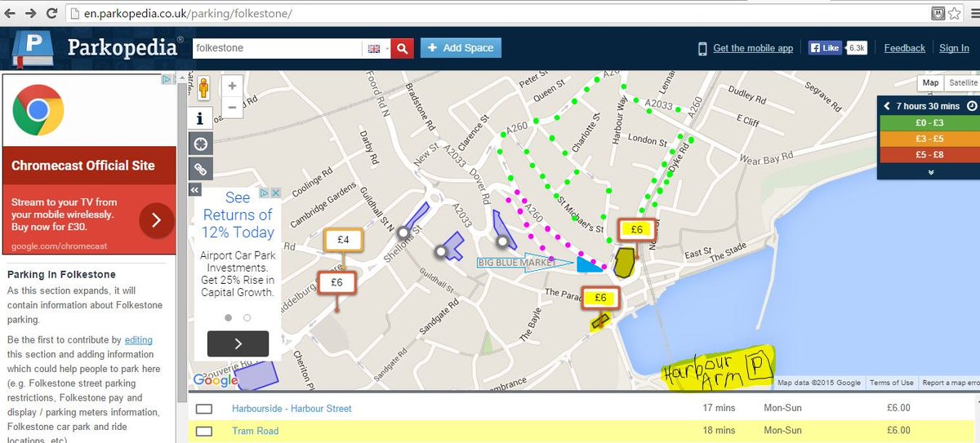This screenshot has width=980, height=443.
Task: Click '£6.00' price in Harbourside row
Action: 898,409
